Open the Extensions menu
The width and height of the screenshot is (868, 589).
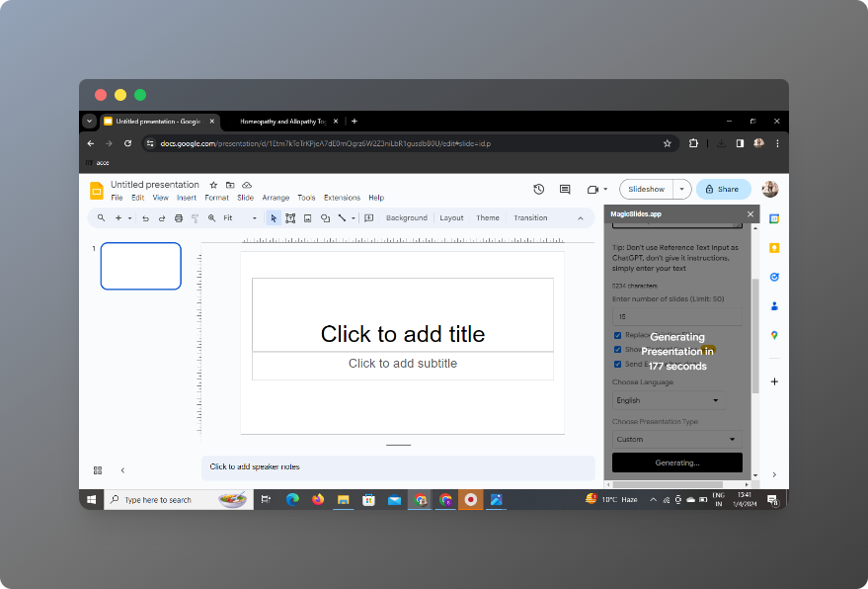(342, 198)
